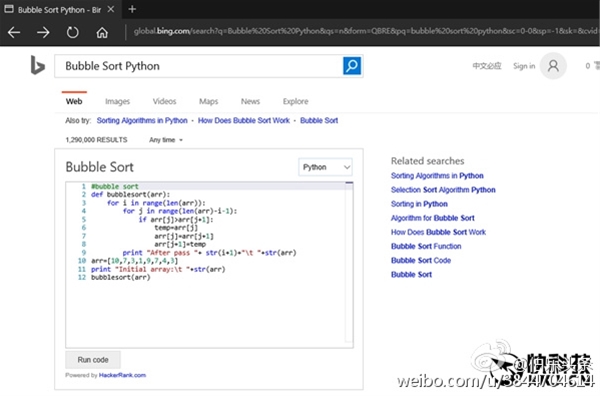
Task: Switch to the Web results tab
Action: click(x=74, y=101)
